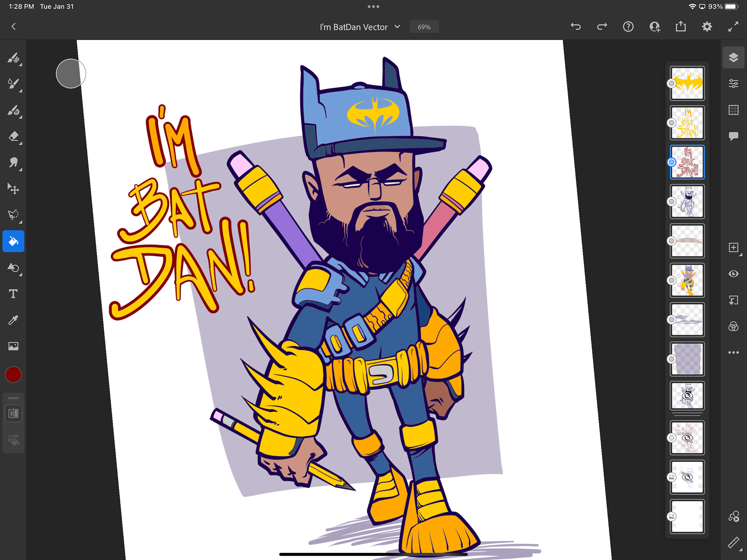Select the skin tone shape layer
Image resolution: width=747 pixels, height=560 pixels.
coord(687,241)
